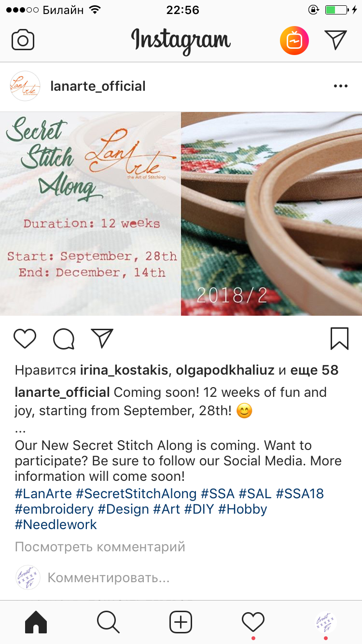This screenshot has width=362, height=644.
Task: Create new post plus icon
Action: pos(181,622)
